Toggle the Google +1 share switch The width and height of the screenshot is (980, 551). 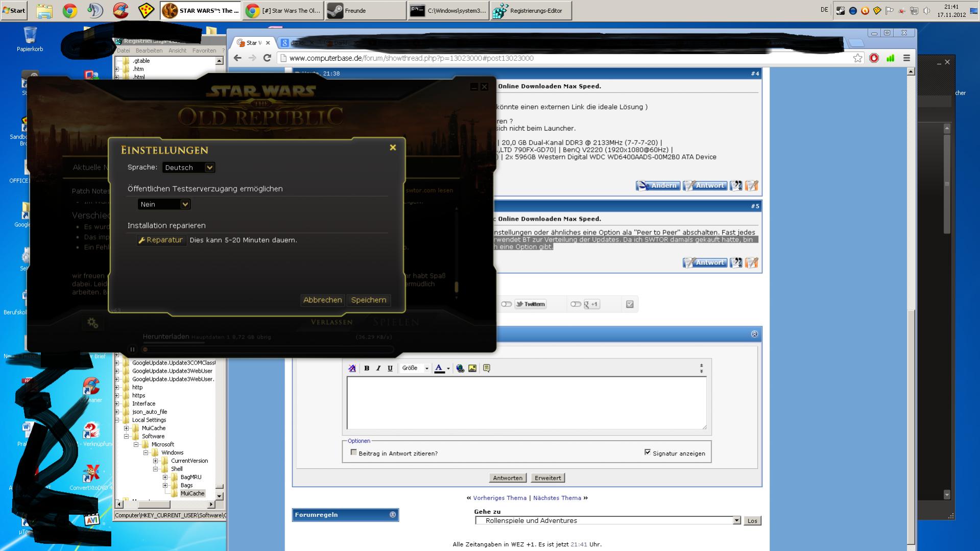pyautogui.click(x=576, y=304)
